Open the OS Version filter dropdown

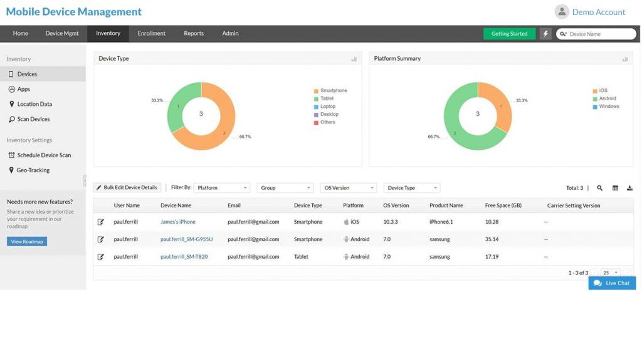[x=348, y=187]
